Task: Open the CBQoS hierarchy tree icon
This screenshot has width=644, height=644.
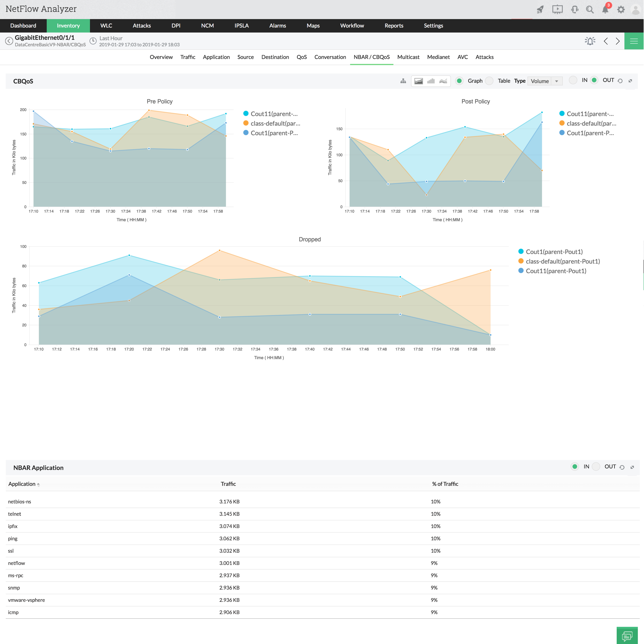Action: (403, 81)
